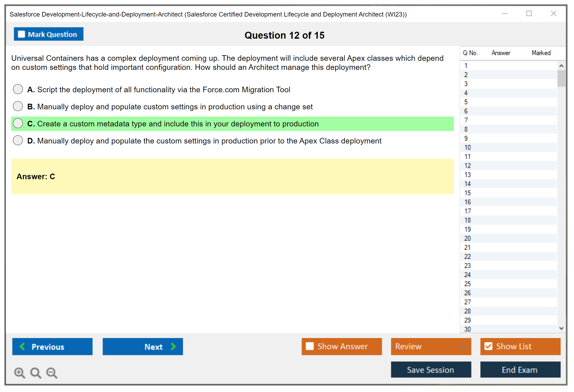
Task: Click the reset zoom magnifier icon
Action: (36, 373)
